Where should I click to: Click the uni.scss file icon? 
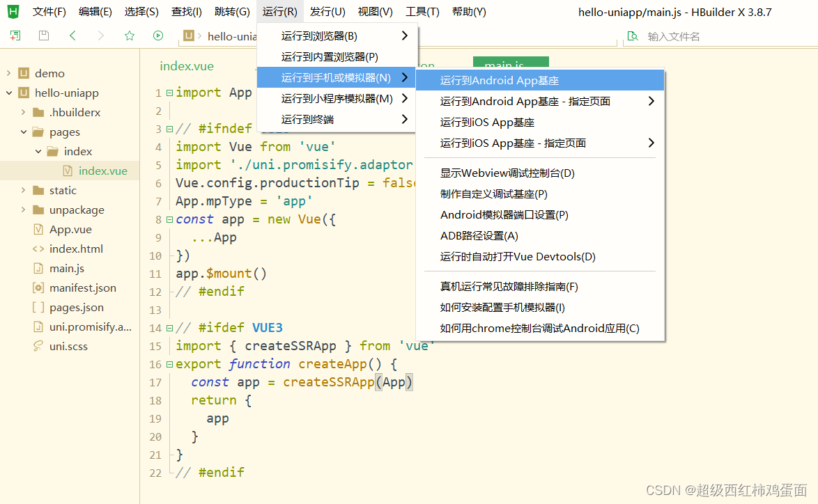pos(38,346)
